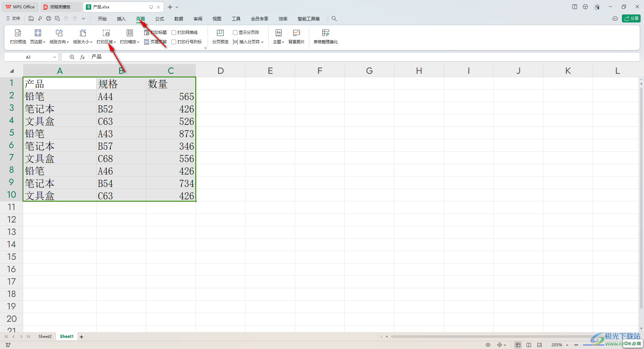Click the fx insert function icon
The height and width of the screenshot is (349, 644).
(x=82, y=57)
